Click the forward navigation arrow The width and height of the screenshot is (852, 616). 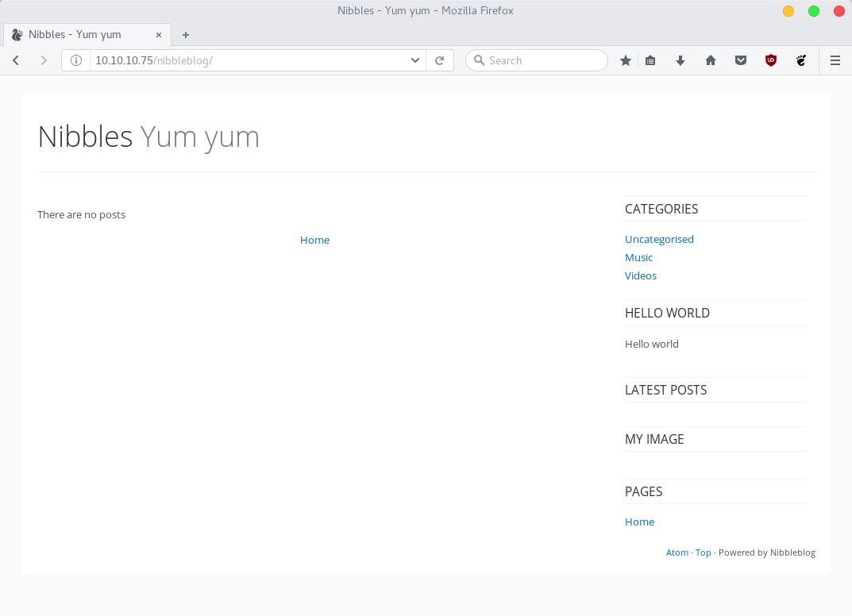click(x=44, y=60)
